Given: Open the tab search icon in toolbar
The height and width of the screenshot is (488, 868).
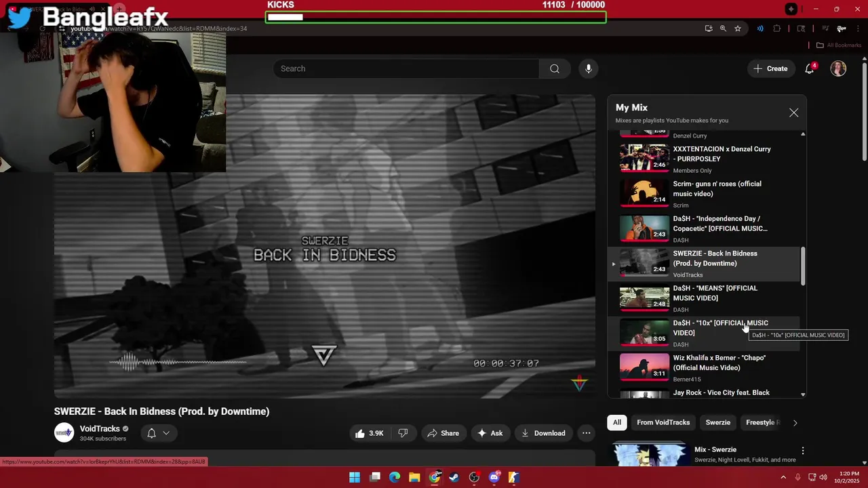Looking at the screenshot, I should click(x=801, y=28).
